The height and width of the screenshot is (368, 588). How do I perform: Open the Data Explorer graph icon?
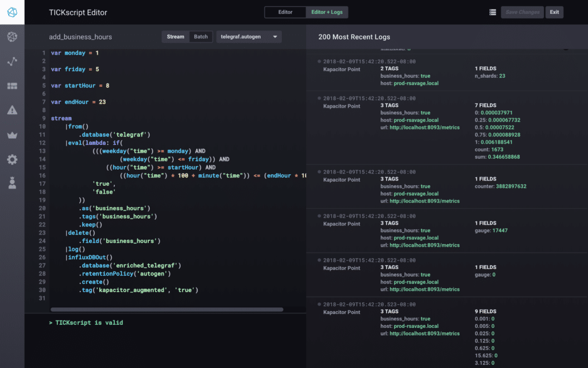point(12,61)
